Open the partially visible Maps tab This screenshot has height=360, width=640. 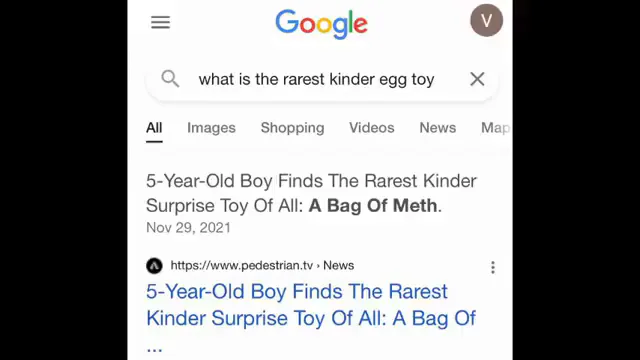point(496,128)
